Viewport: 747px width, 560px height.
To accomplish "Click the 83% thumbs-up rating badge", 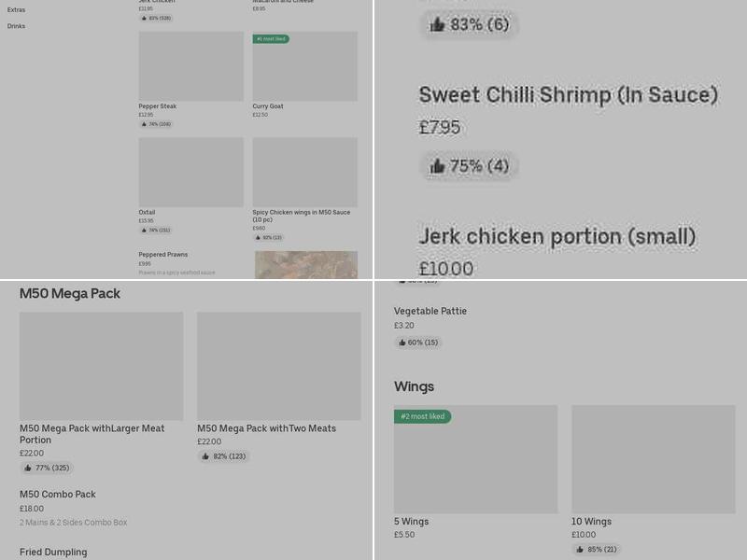I will [469, 25].
